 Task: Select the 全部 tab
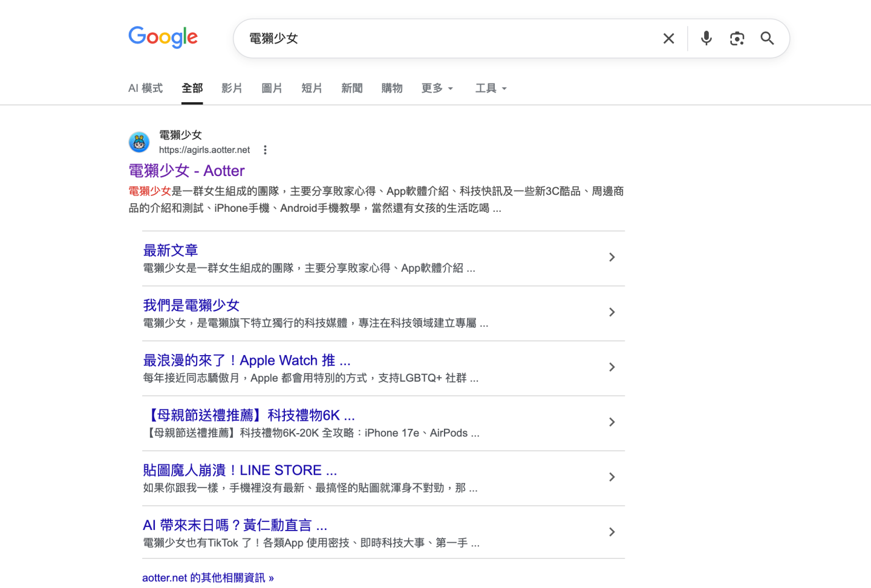pyautogui.click(x=192, y=88)
